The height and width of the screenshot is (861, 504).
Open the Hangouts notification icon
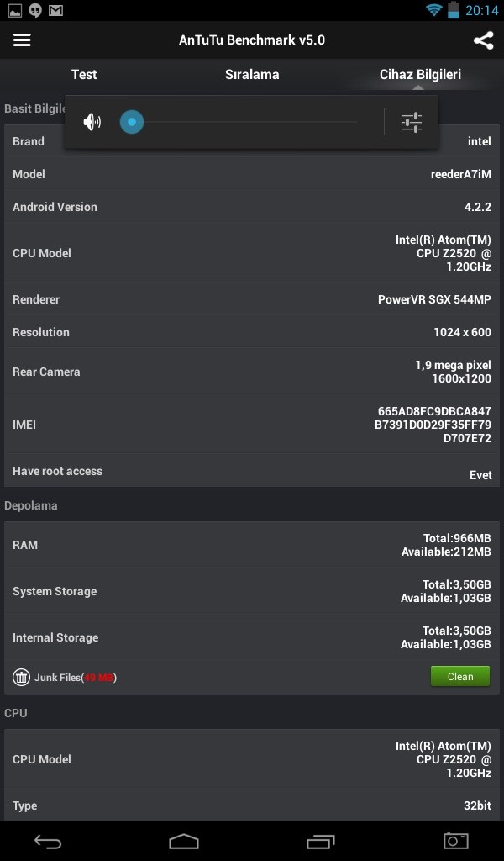[x=35, y=10]
